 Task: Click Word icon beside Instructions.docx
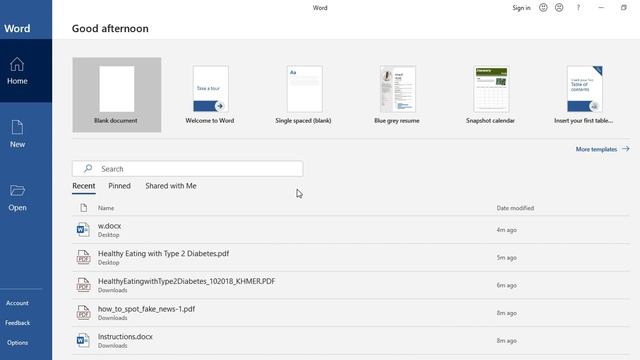(x=83, y=340)
